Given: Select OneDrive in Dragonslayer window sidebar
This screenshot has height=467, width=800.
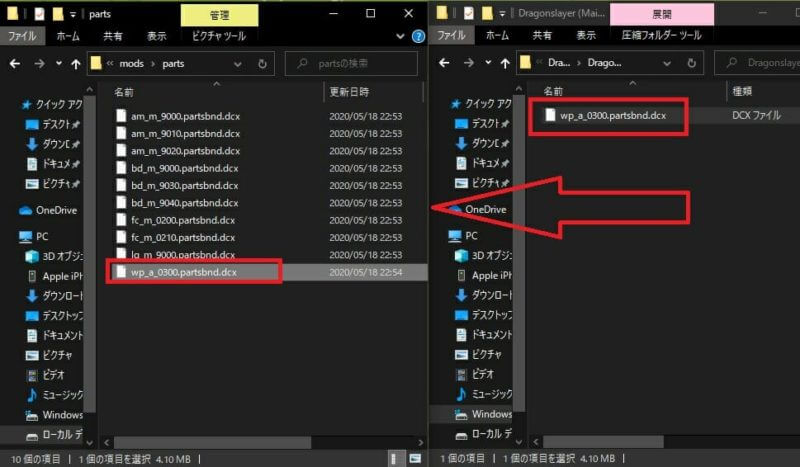Looking at the screenshot, I should pos(477,209).
